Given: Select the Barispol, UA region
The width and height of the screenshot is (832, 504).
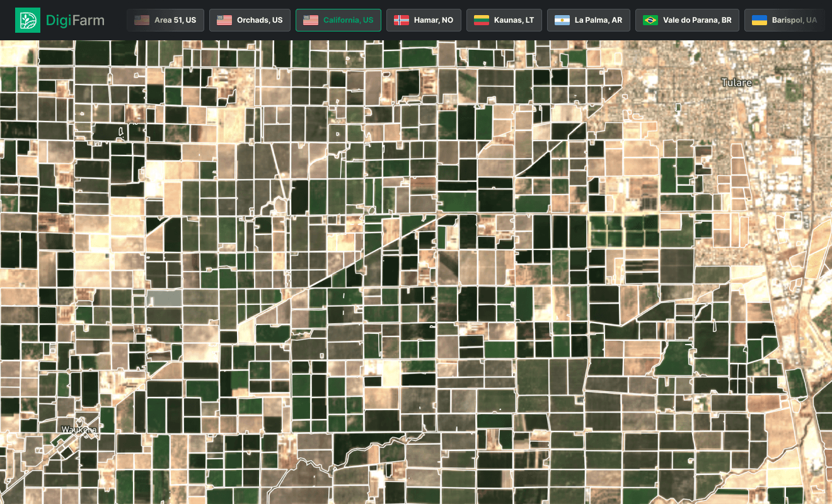Looking at the screenshot, I should [x=784, y=20].
